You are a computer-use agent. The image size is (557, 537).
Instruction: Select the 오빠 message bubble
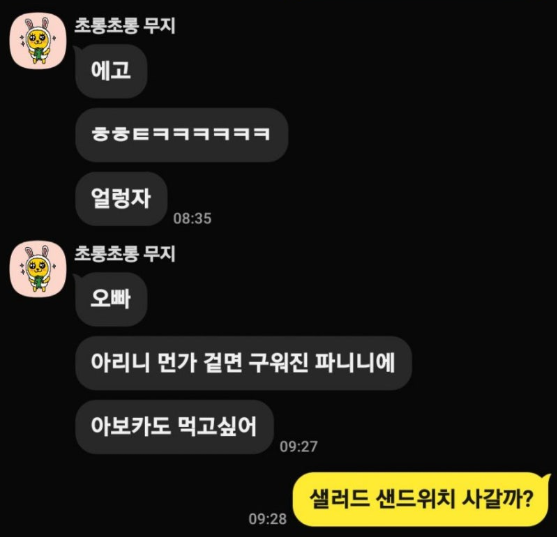pyautogui.click(x=111, y=299)
